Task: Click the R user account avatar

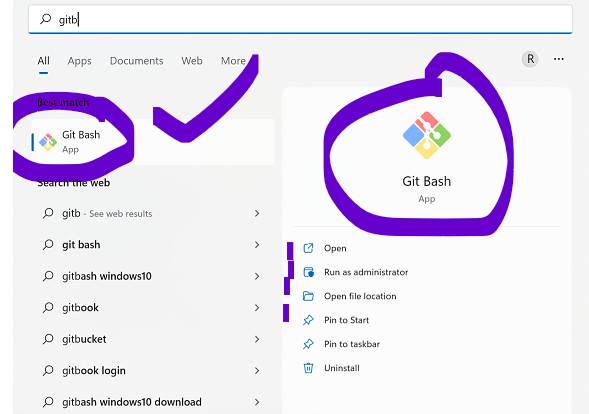Action: click(530, 59)
